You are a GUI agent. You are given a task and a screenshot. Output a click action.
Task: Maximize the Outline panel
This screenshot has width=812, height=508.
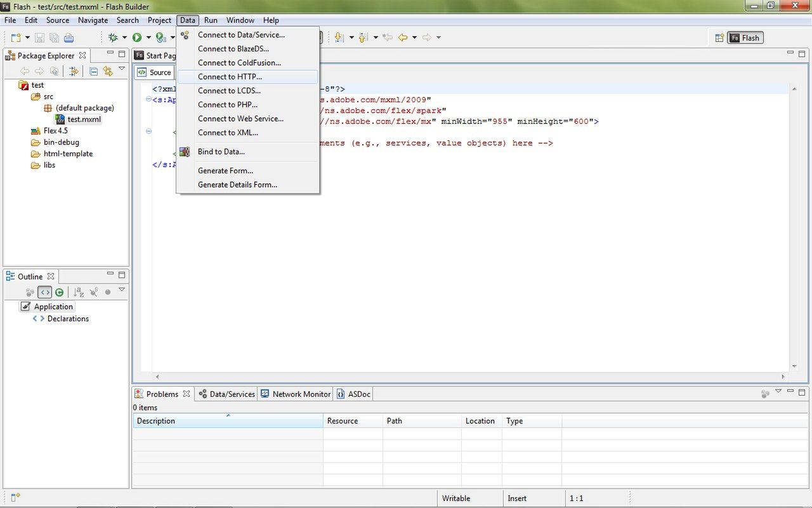[x=122, y=274]
